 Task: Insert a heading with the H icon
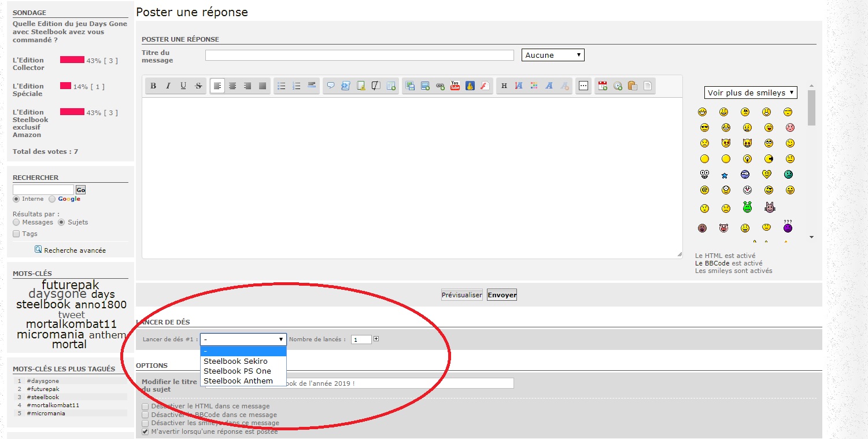coord(504,86)
